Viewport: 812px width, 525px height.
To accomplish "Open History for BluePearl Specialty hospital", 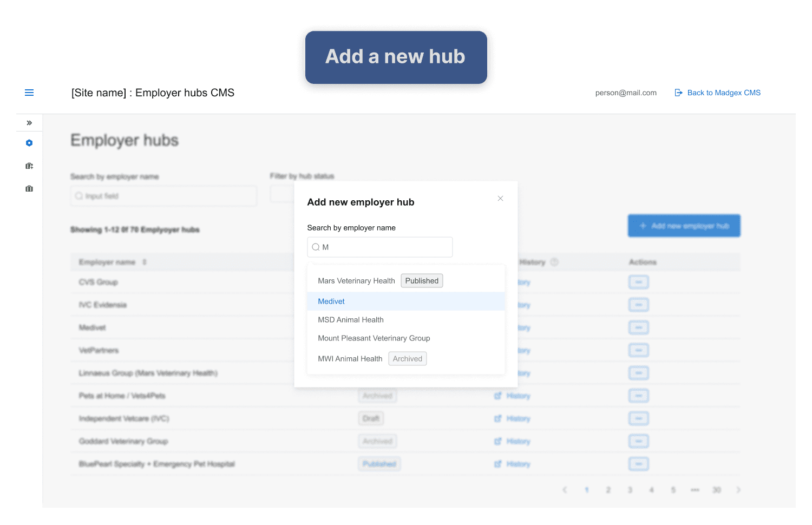I will [512, 464].
